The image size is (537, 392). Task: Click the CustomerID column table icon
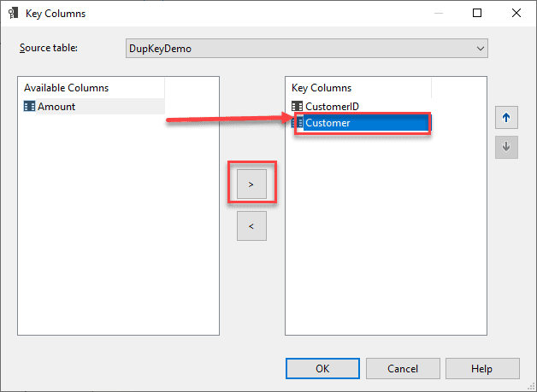(298, 107)
